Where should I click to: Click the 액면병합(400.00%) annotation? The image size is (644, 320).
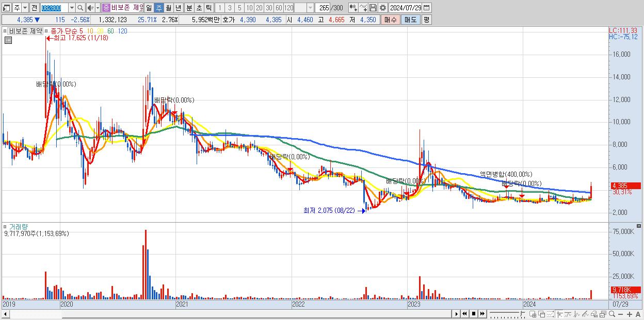506,175
